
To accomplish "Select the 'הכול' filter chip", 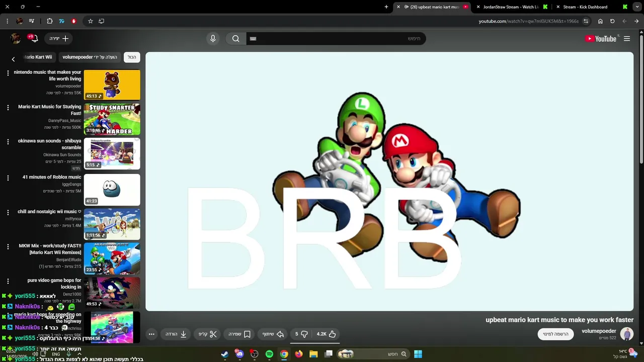I will [132, 57].
